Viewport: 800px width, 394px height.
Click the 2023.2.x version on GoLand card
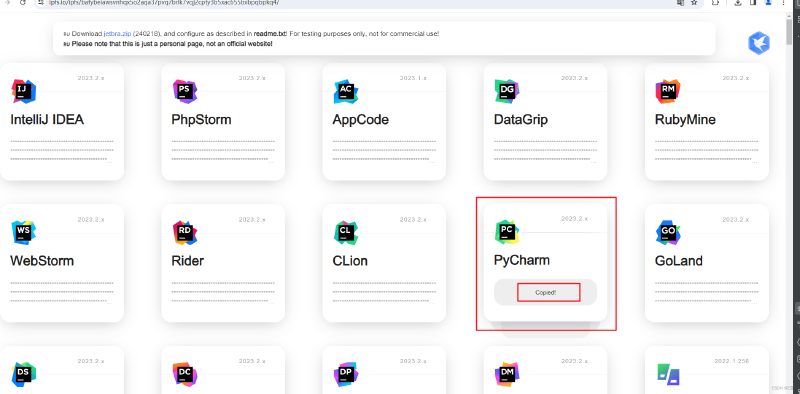coord(736,219)
